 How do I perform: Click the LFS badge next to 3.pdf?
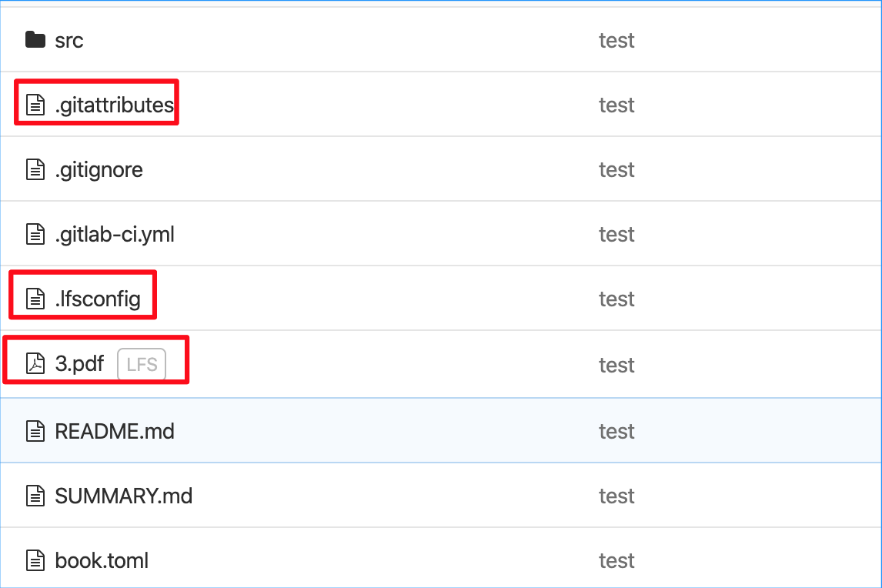point(142,364)
